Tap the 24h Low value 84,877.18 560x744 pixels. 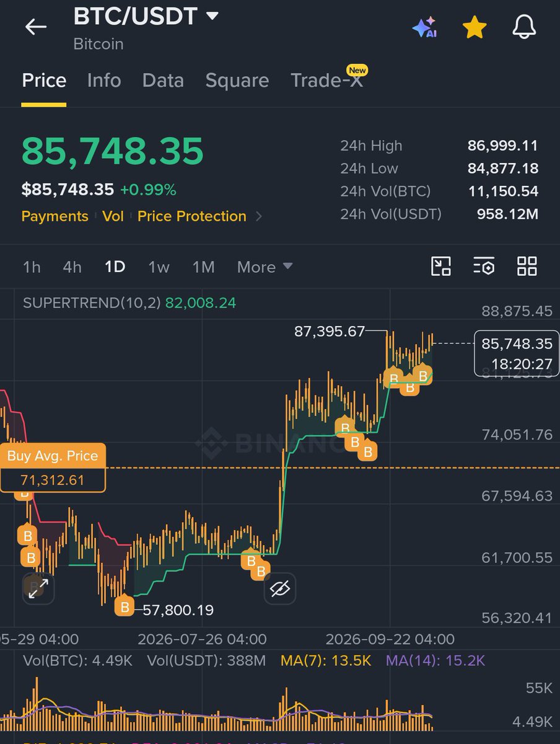point(503,169)
